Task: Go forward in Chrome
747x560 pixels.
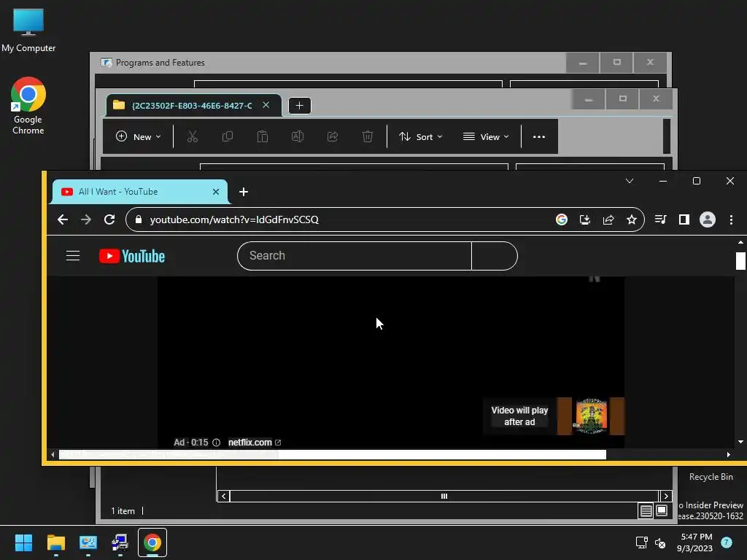Action: 86,219
